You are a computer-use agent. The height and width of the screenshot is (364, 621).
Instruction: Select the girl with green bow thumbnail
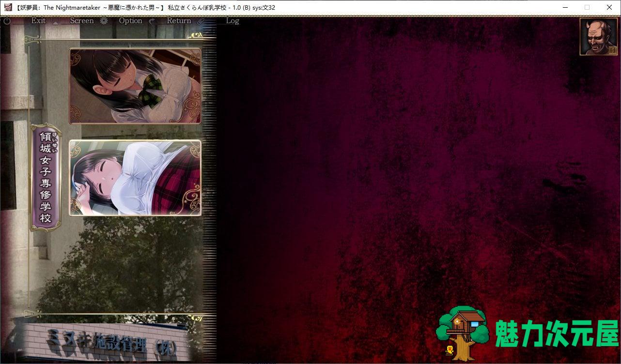tap(135, 86)
